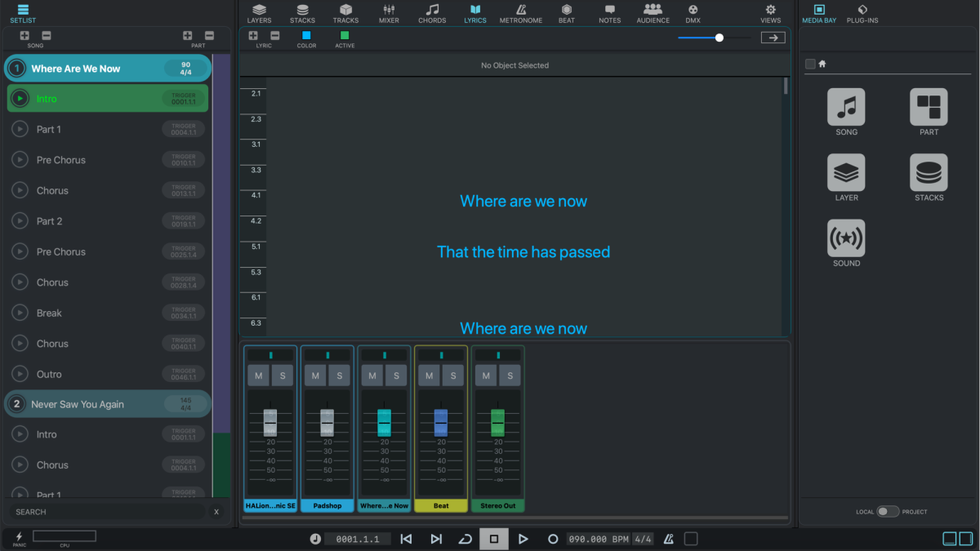Click the 090.000 BPM tempo field
The height and width of the screenshot is (551, 980).
pos(599,539)
